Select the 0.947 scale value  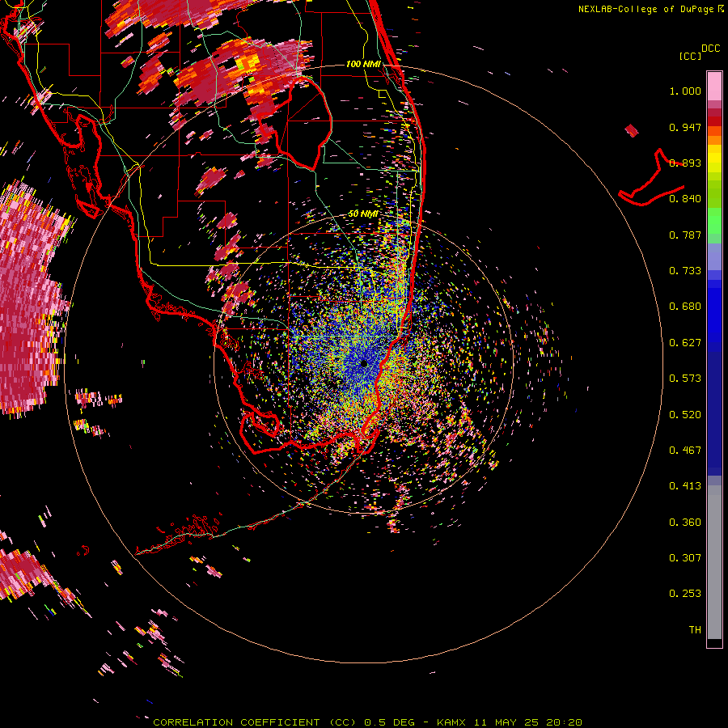click(685, 127)
